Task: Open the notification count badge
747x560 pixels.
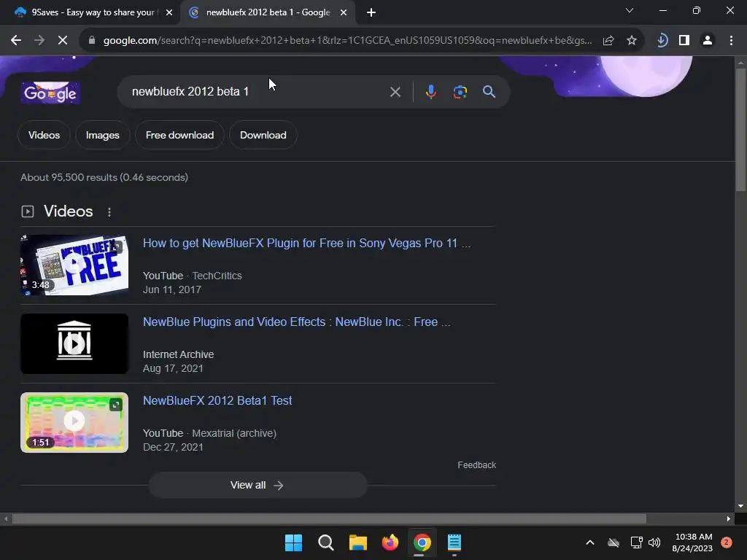Action: 727,542
